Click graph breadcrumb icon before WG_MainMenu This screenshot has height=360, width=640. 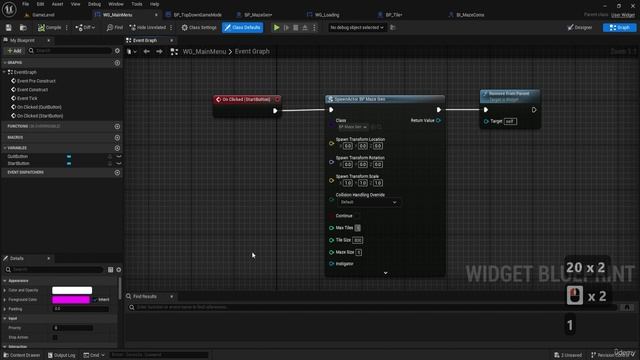(174, 51)
